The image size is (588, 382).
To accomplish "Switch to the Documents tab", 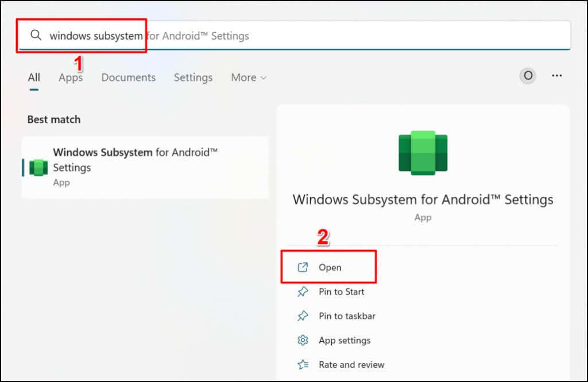I will click(x=128, y=77).
